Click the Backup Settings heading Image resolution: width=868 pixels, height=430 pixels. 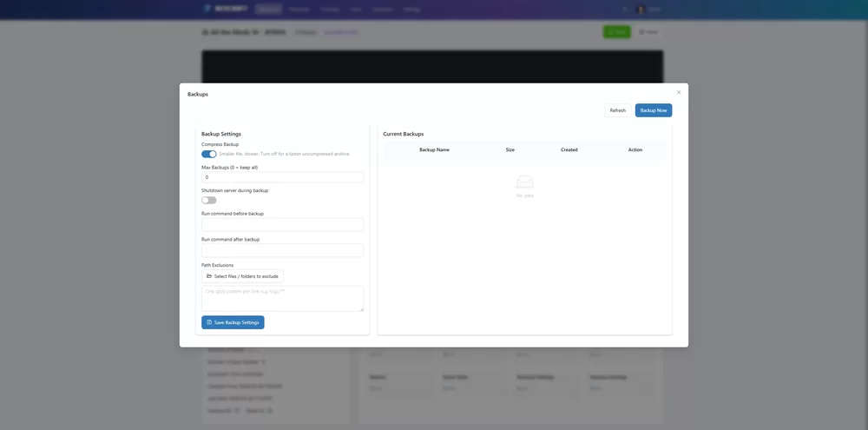tap(220, 134)
